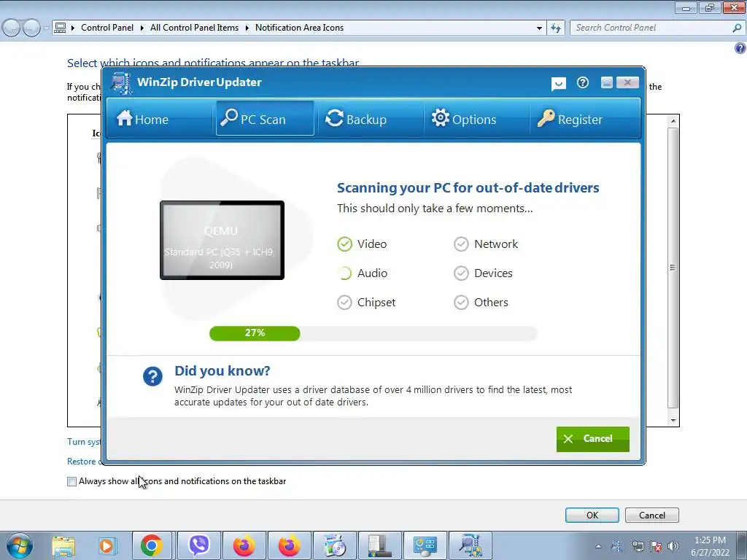
Task: Click 'Notification Area Icons' in the breadcrumb
Action: [299, 28]
